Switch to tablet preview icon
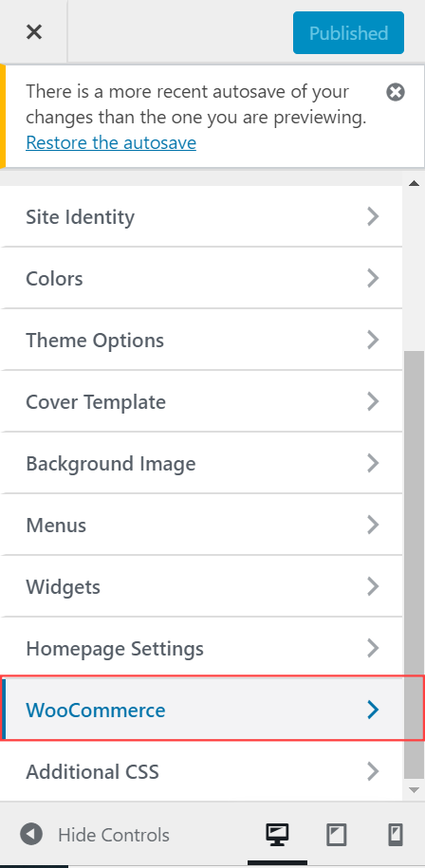Image resolution: width=425 pixels, height=868 pixels. 336,834
